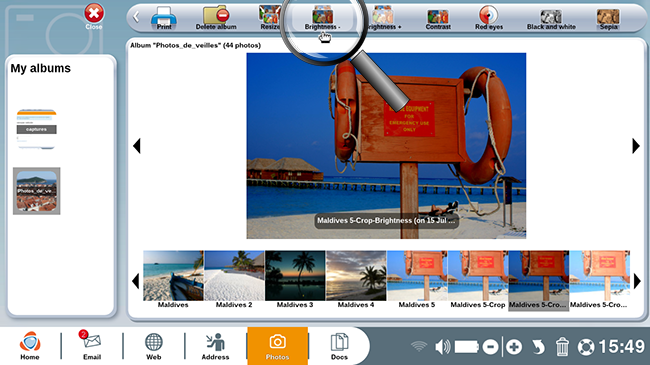Open the captures album

[x=36, y=129]
